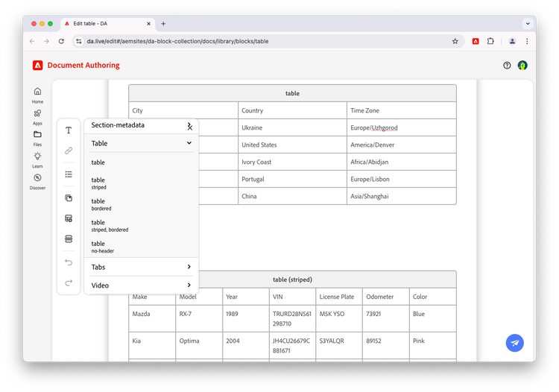Click the Africa/Abidjan cell
The width and height of the screenshot is (559, 392).
click(402, 162)
